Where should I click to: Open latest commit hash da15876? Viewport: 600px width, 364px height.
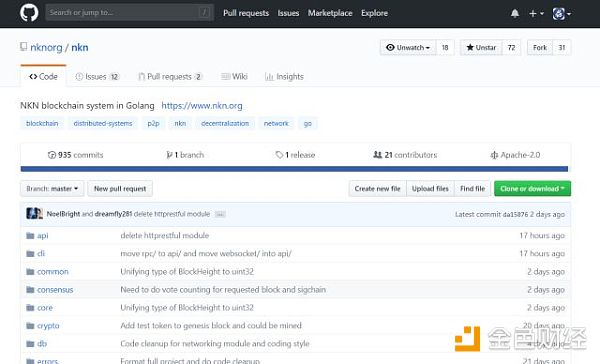tap(515, 214)
